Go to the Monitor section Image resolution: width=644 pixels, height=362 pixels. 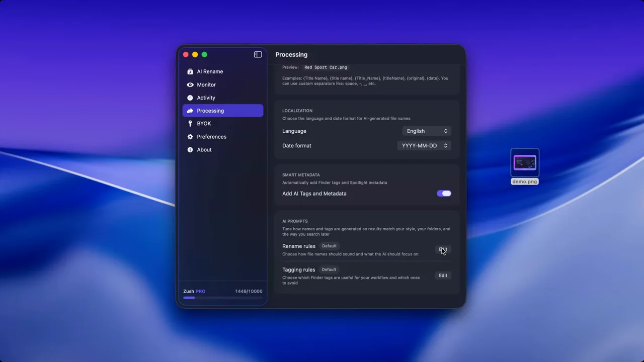point(223,84)
